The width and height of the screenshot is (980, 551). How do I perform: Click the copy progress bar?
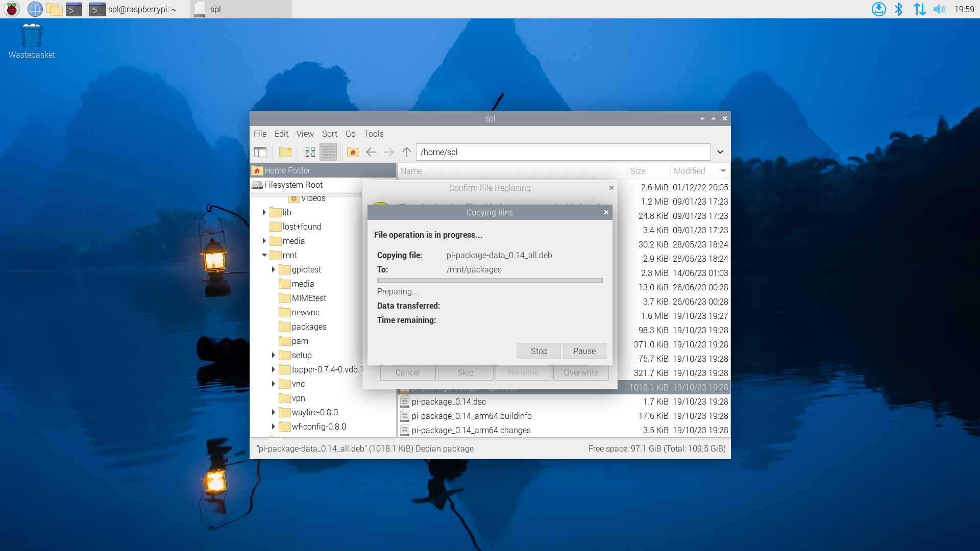coord(489,280)
